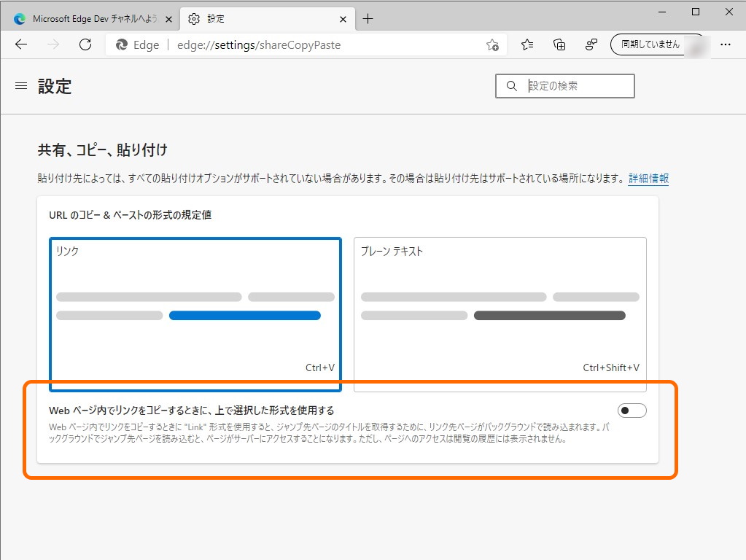The width and height of the screenshot is (746, 560).
Task: Click the back navigation arrow
Action: tap(20, 44)
